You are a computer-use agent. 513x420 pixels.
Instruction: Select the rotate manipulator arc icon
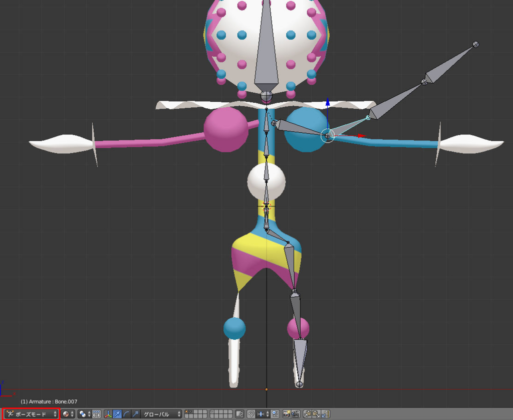(x=126, y=414)
